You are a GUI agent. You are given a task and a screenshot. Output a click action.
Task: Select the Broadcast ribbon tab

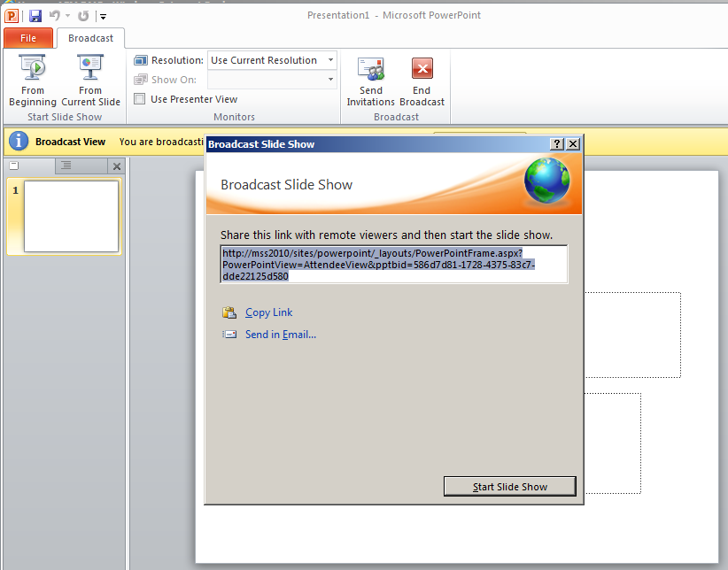tap(90, 38)
